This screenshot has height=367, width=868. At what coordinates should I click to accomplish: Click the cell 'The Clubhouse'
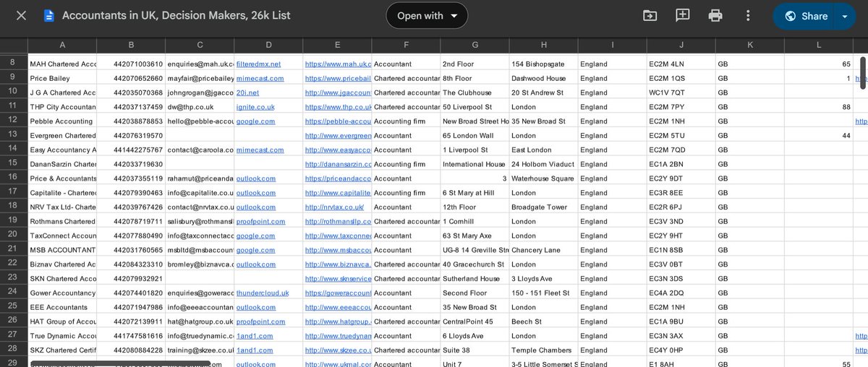pyautogui.click(x=475, y=92)
